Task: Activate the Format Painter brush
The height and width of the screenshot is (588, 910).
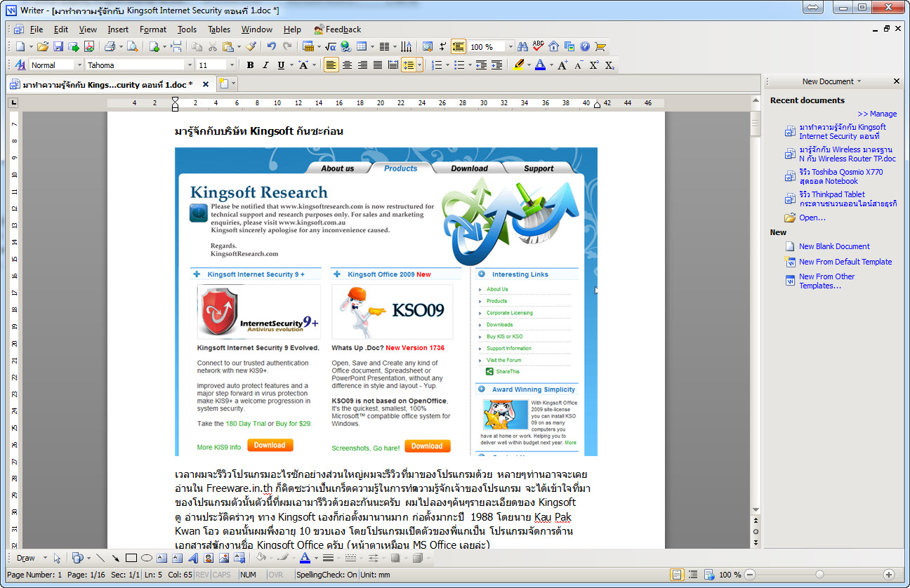Action: pyautogui.click(x=251, y=47)
